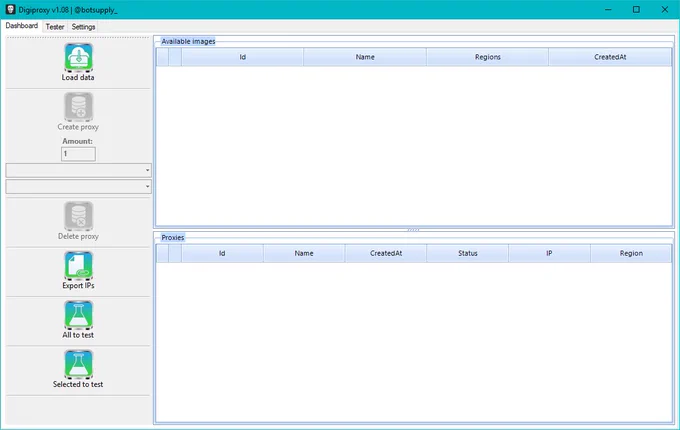Switch to the Dashboard tab
This screenshot has height=430, width=680.
(22, 26)
